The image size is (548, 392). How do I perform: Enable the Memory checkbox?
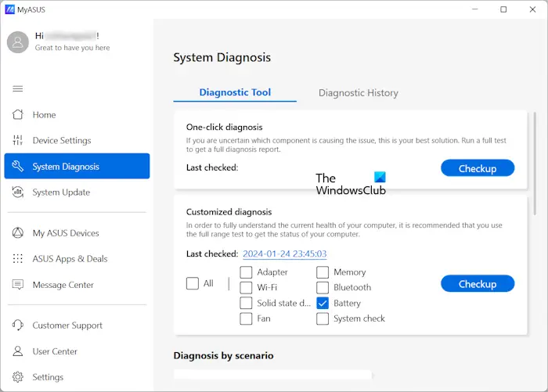(x=323, y=272)
